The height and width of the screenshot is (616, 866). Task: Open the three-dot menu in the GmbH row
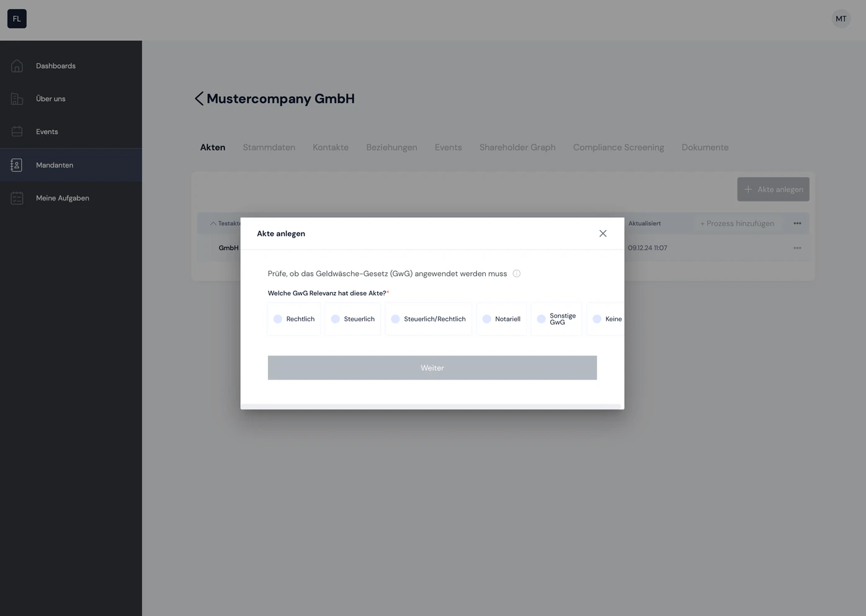797,248
